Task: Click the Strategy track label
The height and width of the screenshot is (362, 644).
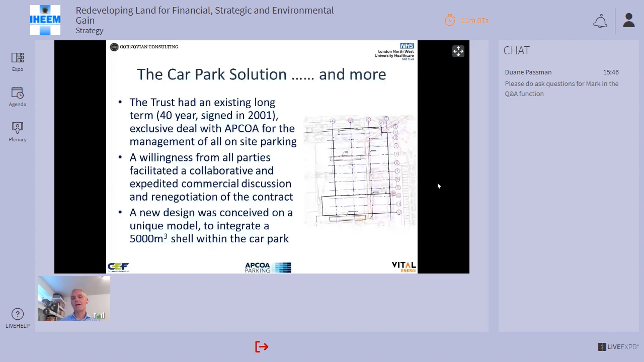Action: pos(89,31)
